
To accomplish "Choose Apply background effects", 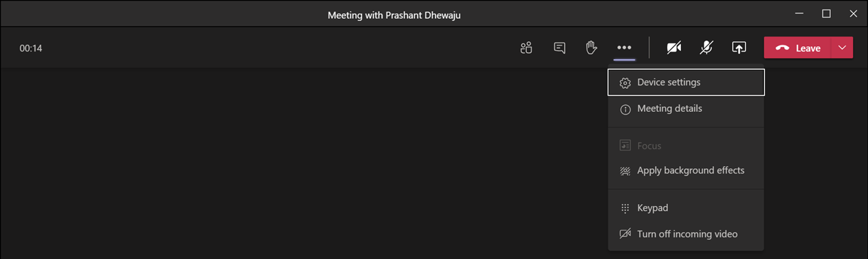I will pos(686,171).
